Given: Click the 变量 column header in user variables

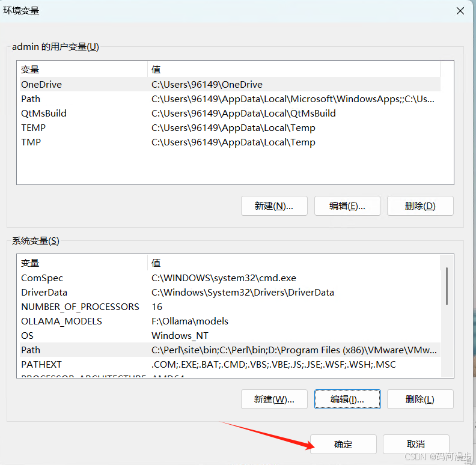Looking at the screenshot, I should point(82,69).
